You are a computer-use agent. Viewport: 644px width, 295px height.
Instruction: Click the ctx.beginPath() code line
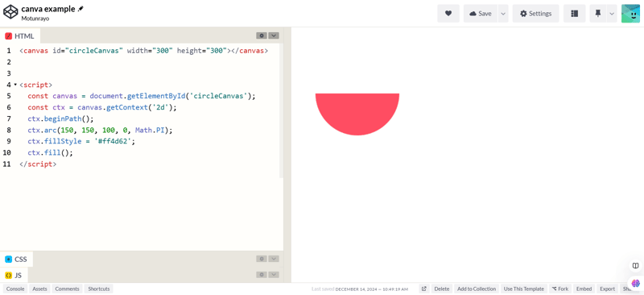(x=61, y=119)
